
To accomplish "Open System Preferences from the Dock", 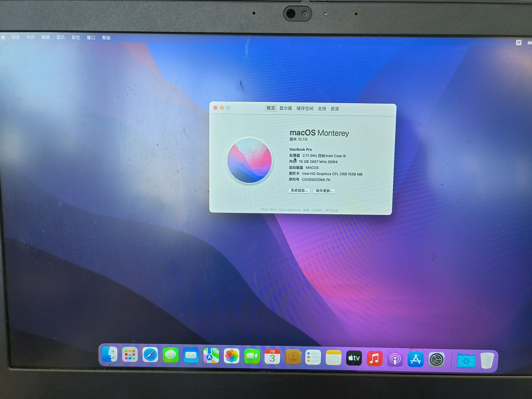I will [436, 360].
